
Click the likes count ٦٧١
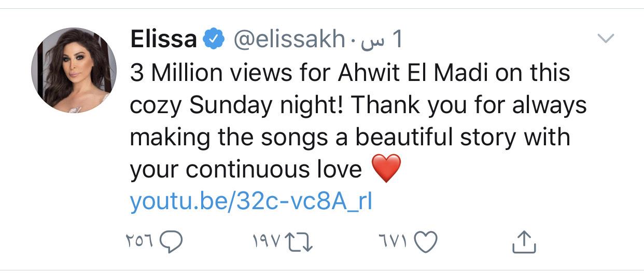(395, 241)
